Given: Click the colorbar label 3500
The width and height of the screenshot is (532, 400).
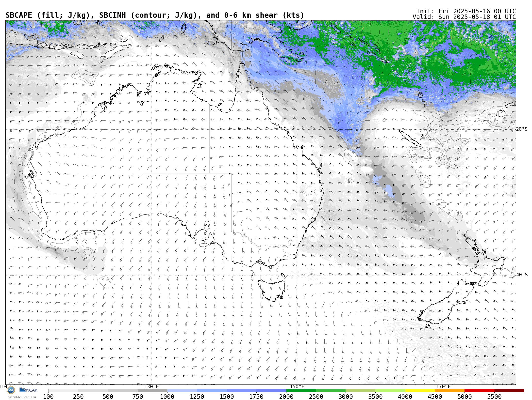Looking at the screenshot, I should (x=375, y=397).
